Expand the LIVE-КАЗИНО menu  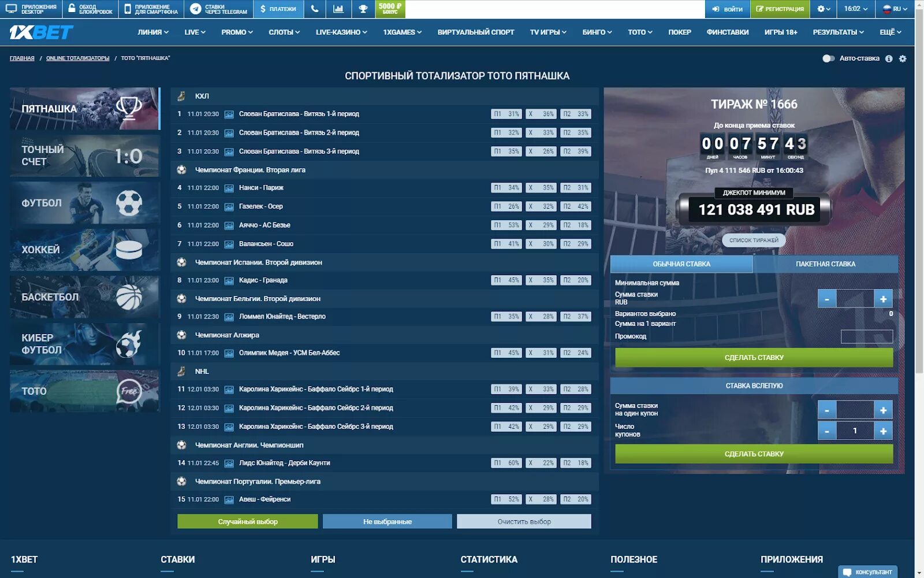tap(341, 32)
